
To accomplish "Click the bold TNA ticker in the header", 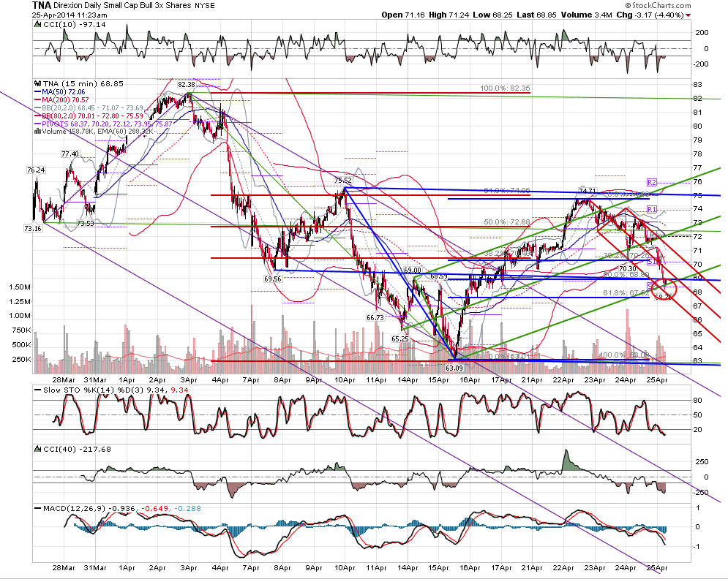I will [x=41, y=6].
